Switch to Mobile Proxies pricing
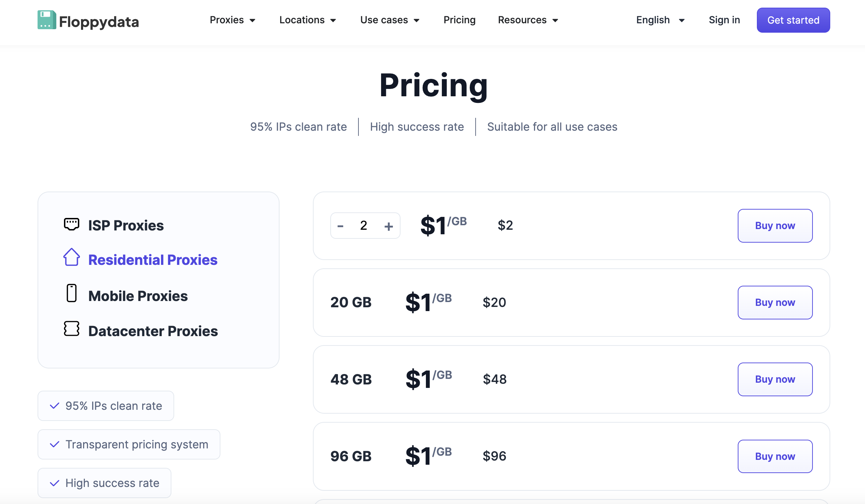The image size is (865, 504). (x=138, y=296)
